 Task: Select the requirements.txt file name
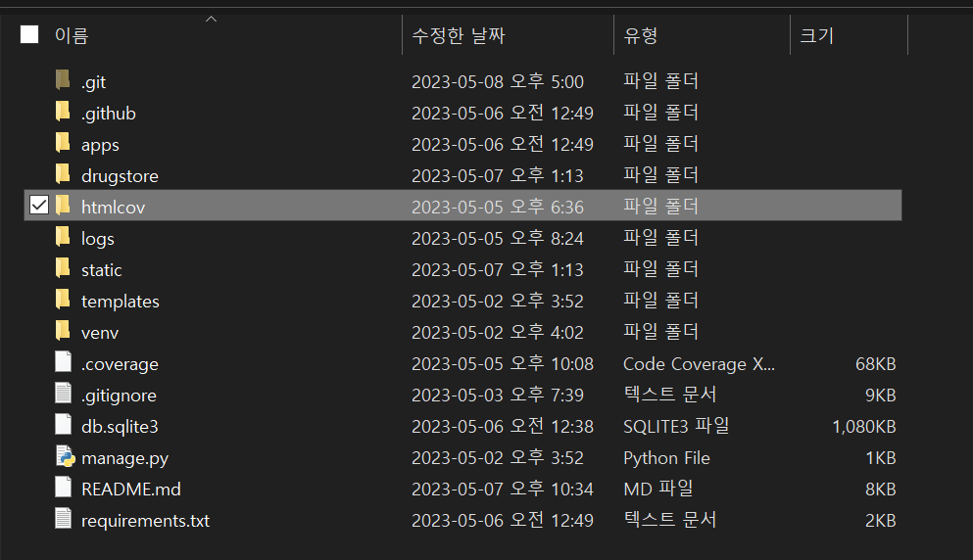[145, 521]
